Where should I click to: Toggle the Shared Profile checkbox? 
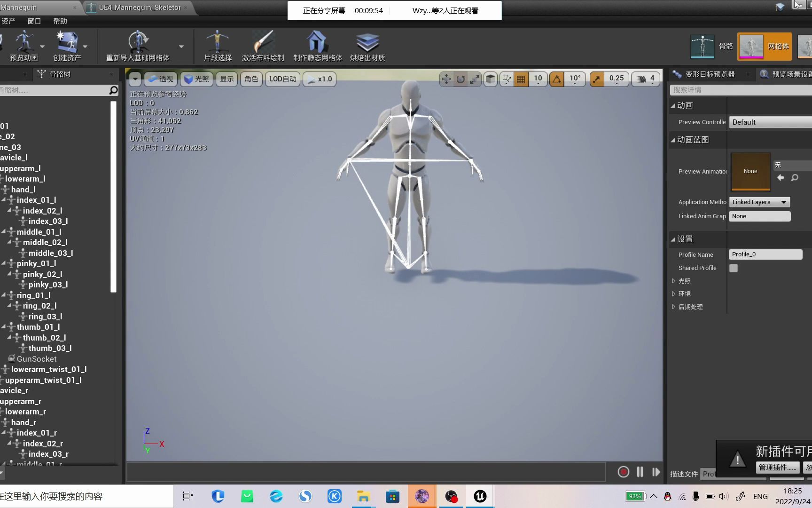tap(734, 268)
